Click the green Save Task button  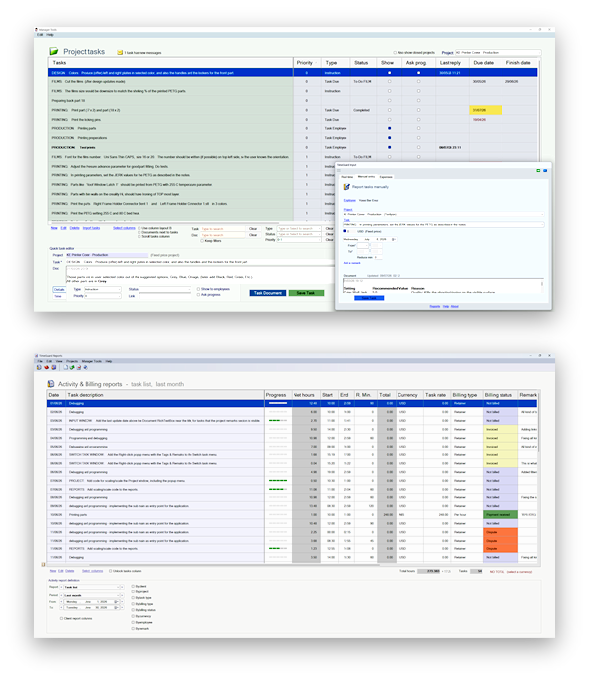tap(306, 293)
